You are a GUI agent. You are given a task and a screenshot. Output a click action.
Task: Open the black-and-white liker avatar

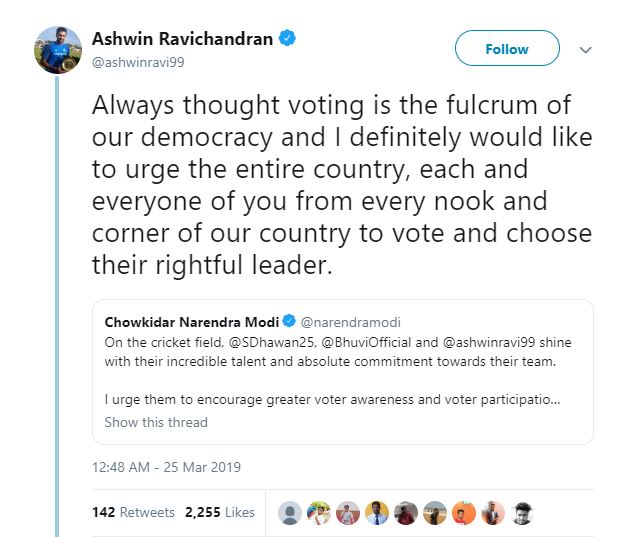520,513
